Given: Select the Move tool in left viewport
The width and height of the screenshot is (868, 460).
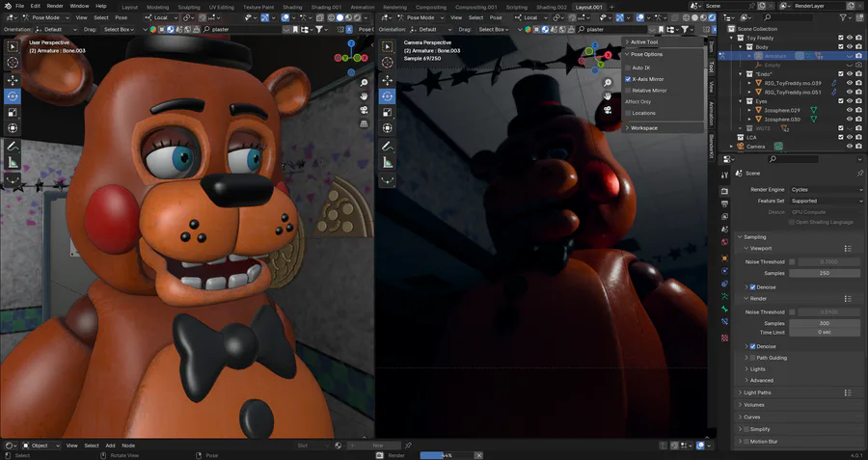Looking at the screenshot, I should pos(13,80).
